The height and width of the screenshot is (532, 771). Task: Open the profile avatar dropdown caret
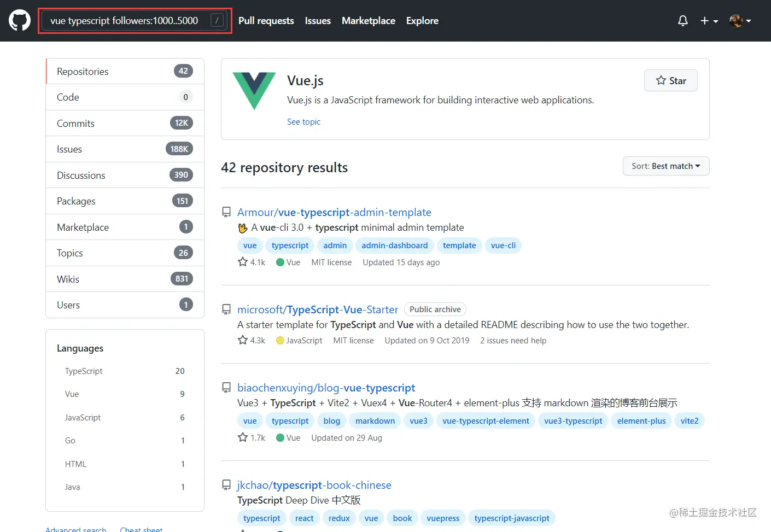[749, 21]
